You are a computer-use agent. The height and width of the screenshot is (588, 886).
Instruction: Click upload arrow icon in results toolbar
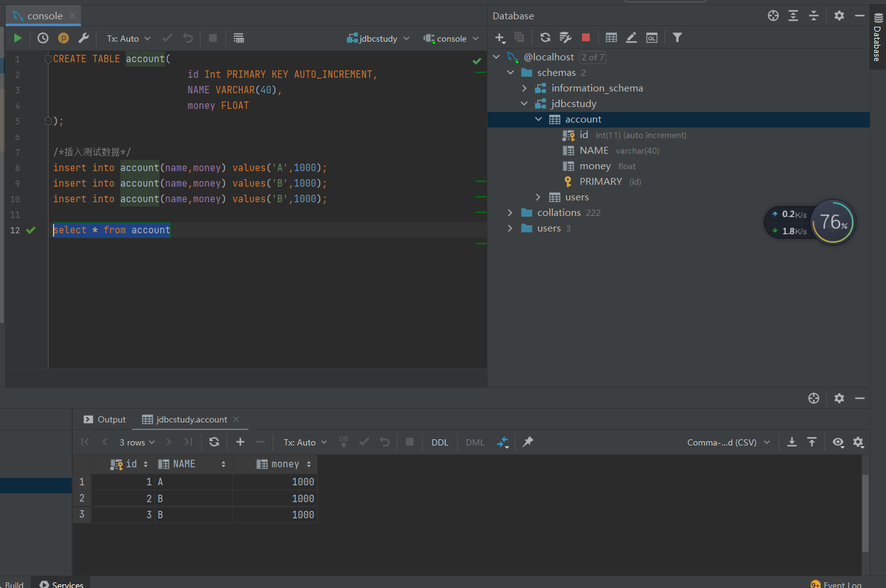coord(812,442)
